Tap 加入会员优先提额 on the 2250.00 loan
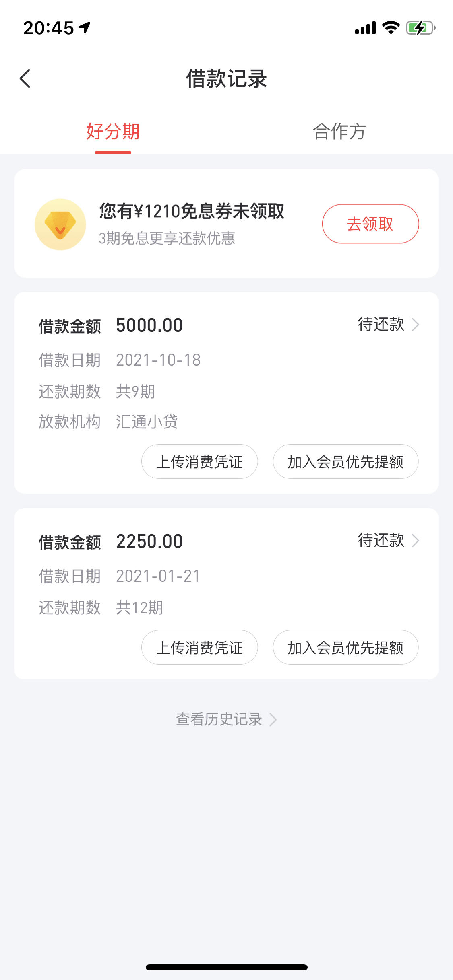This screenshot has height=980, width=453. coord(346,647)
